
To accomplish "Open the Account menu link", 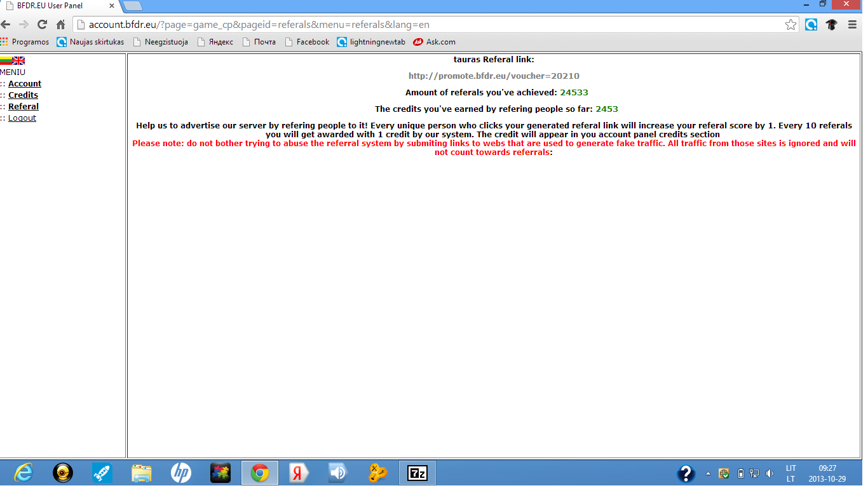I will tap(25, 83).
